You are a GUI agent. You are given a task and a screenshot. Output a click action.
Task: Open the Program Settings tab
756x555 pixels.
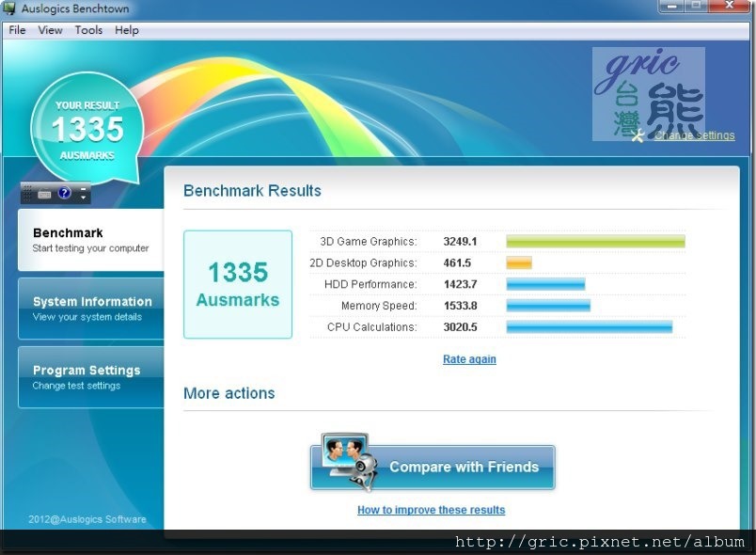tap(91, 377)
